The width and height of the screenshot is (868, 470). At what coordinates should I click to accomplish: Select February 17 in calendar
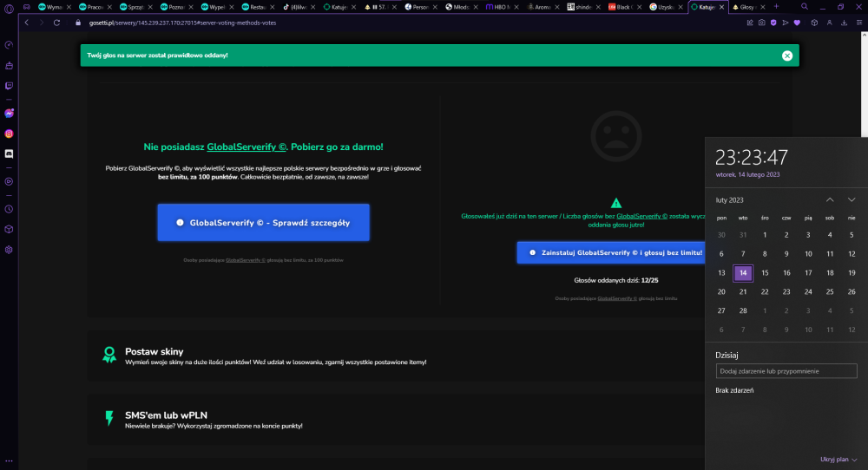808,272
